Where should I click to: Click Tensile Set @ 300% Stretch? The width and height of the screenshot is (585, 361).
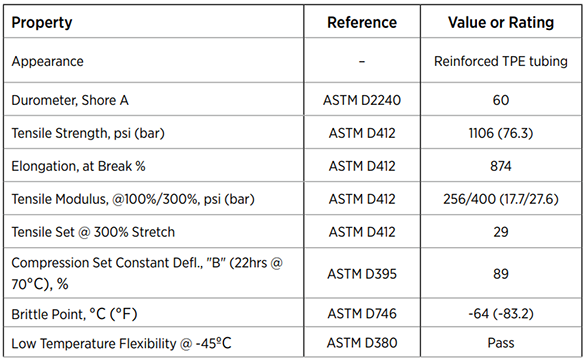tap(93, 232)
